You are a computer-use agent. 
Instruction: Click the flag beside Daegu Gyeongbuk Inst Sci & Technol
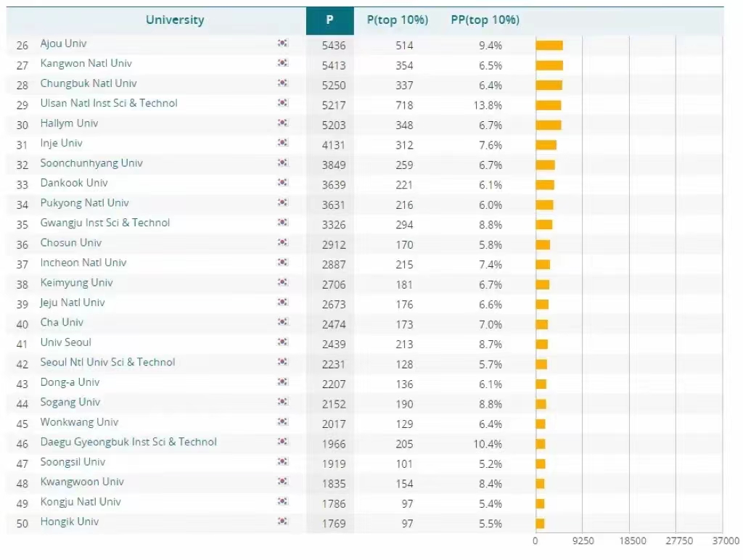[283, 441]
